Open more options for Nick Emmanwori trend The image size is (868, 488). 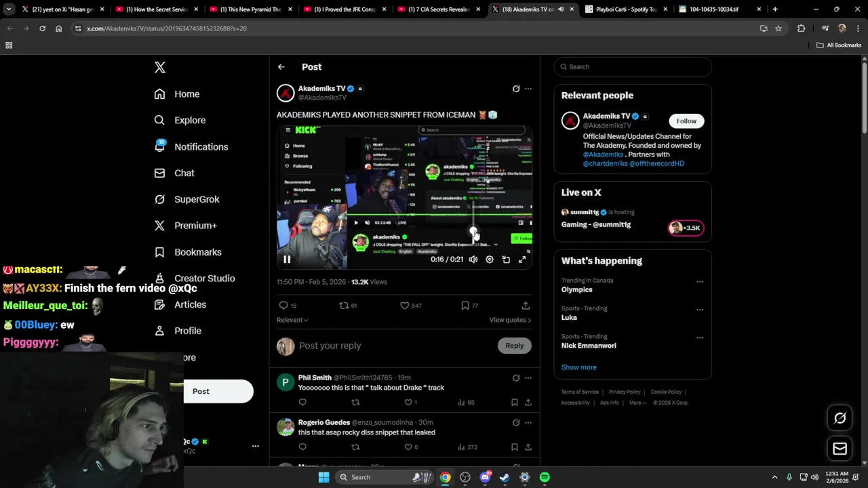pyautogui.click(x=700, y=338)
